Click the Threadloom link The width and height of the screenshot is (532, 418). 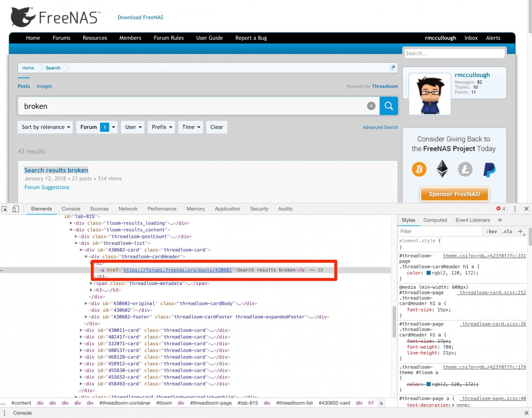tap(385, 86)
